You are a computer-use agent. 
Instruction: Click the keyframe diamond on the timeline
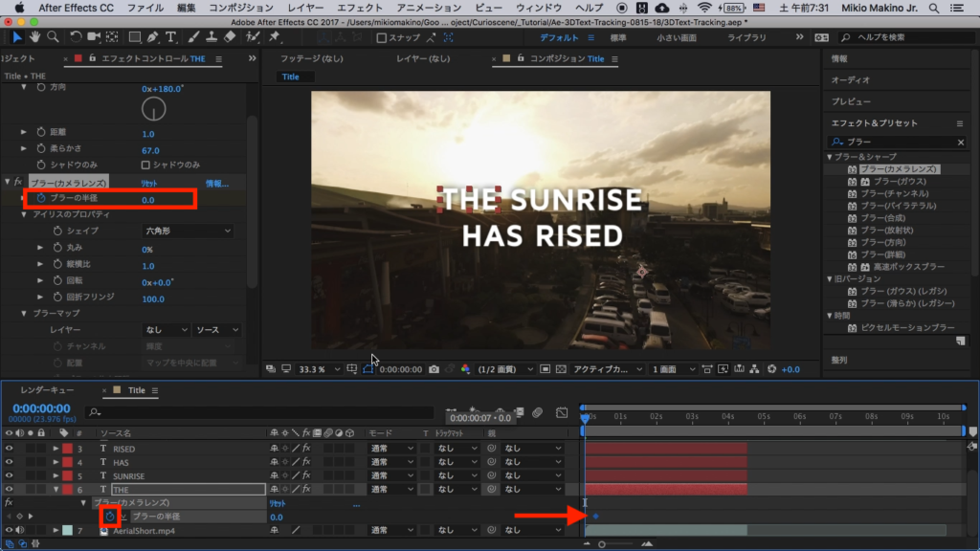click(596, 517)
